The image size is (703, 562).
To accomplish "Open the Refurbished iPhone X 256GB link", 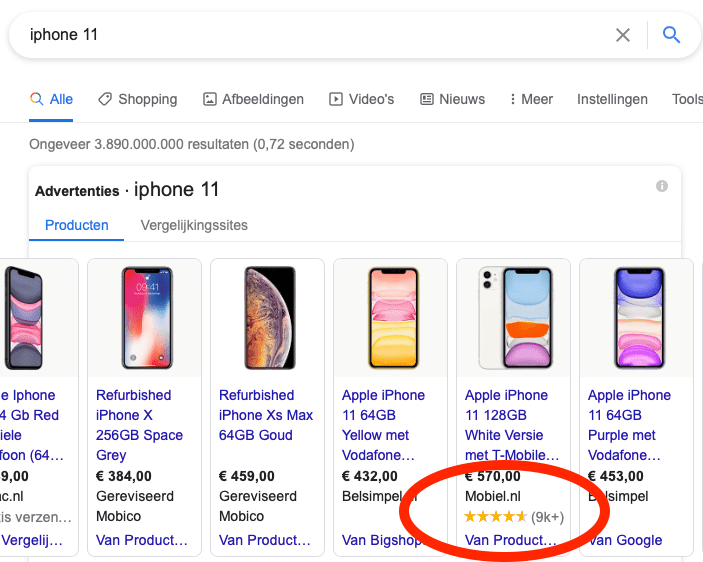I will pyautogui.click(x=139, y=425).
